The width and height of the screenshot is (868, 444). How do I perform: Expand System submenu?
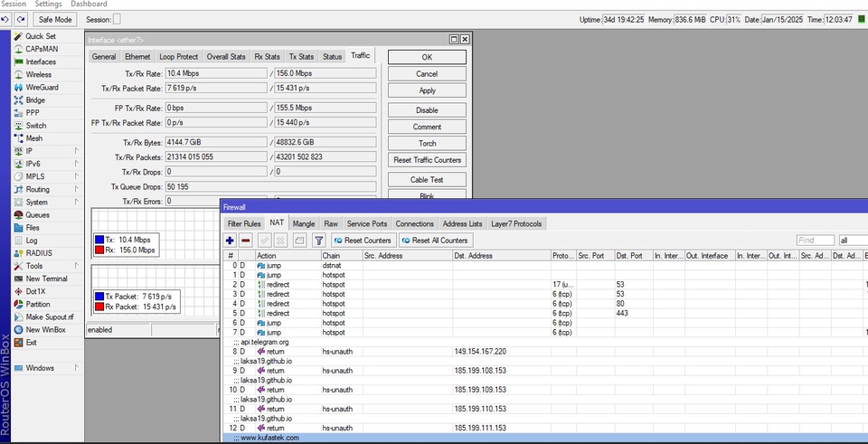[76, 202]
